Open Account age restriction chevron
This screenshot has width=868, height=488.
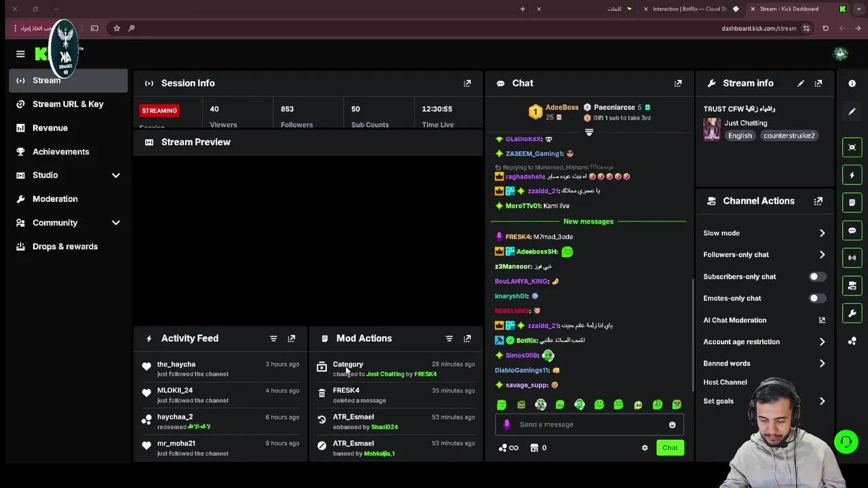(x=822, y=342)
